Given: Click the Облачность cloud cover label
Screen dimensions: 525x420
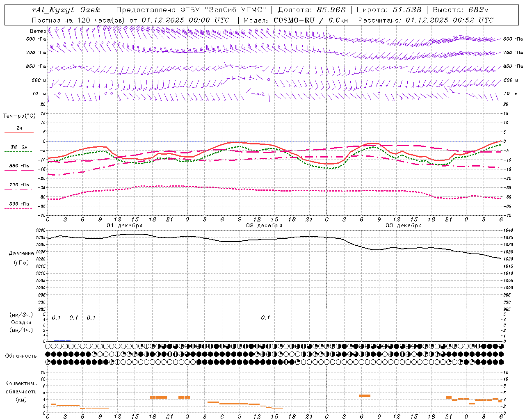Looking at the screenshot, I should (x=21, y=356).
